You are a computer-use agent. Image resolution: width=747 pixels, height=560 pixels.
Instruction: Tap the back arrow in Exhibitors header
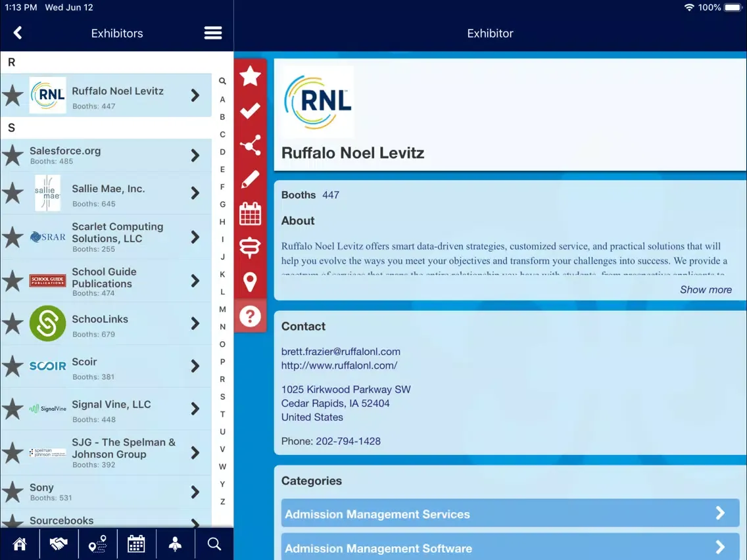tap(18, 33)
